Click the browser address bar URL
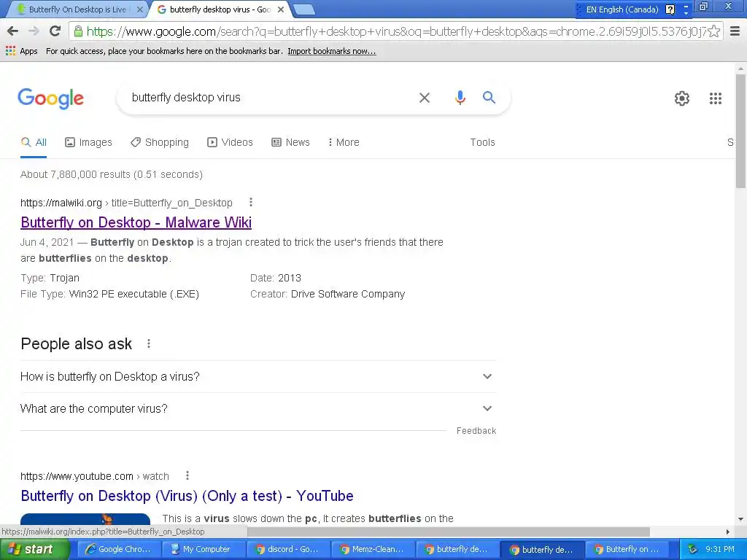Image resolution: width=747 pixels, height=560 pixels. click(x=396, y=31)
